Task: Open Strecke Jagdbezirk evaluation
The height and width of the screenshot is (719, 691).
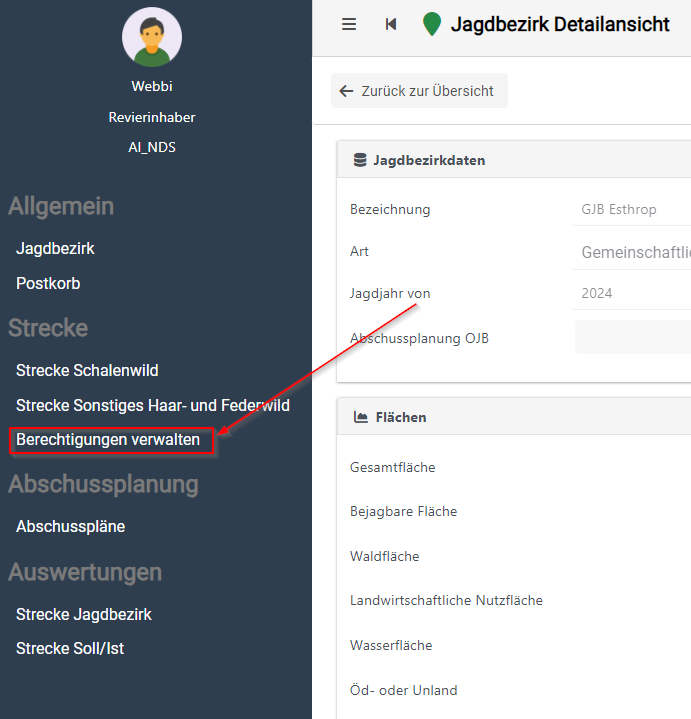Action: tap(84, 614)
